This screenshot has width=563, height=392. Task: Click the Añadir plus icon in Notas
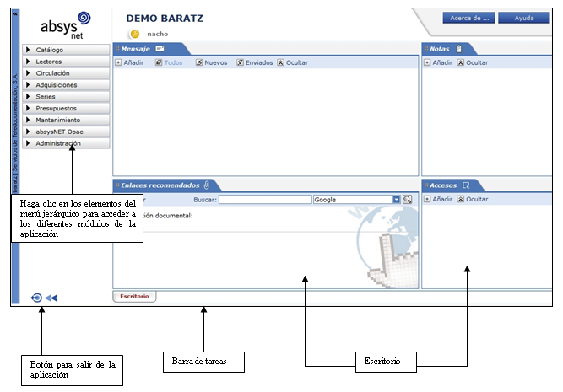(x=427, y=62)
